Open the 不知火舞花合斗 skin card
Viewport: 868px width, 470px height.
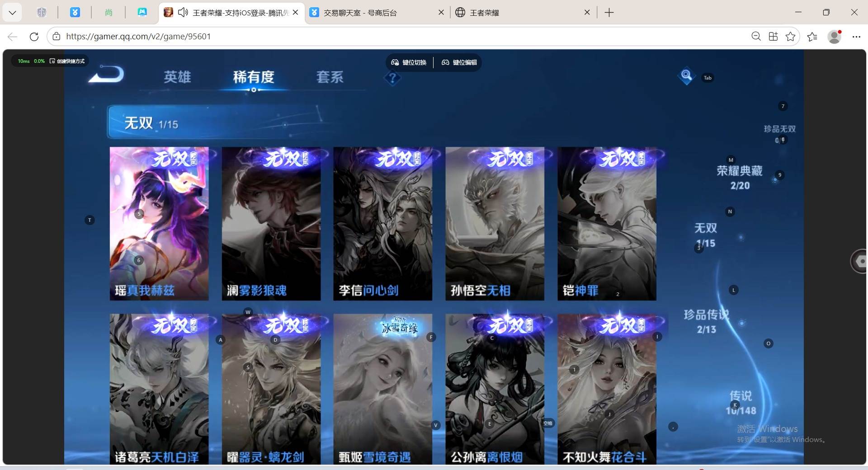click(607, 389)
